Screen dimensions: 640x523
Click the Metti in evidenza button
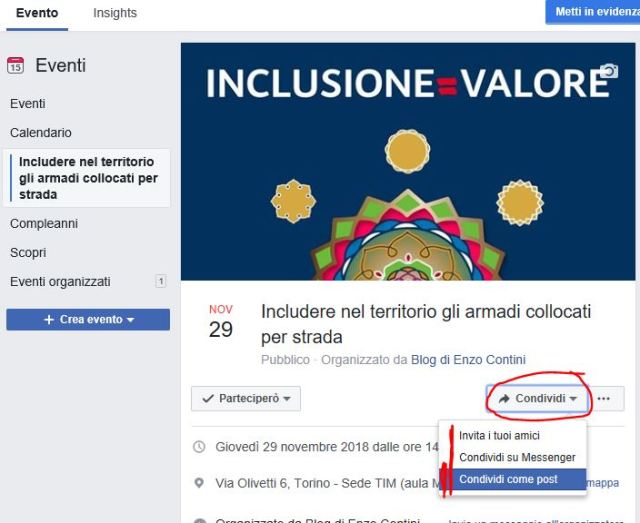pos(593,12)
